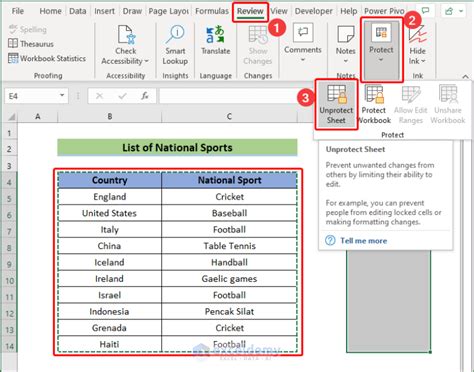Expand the Check Accessibility dropdown arrow

147,61
